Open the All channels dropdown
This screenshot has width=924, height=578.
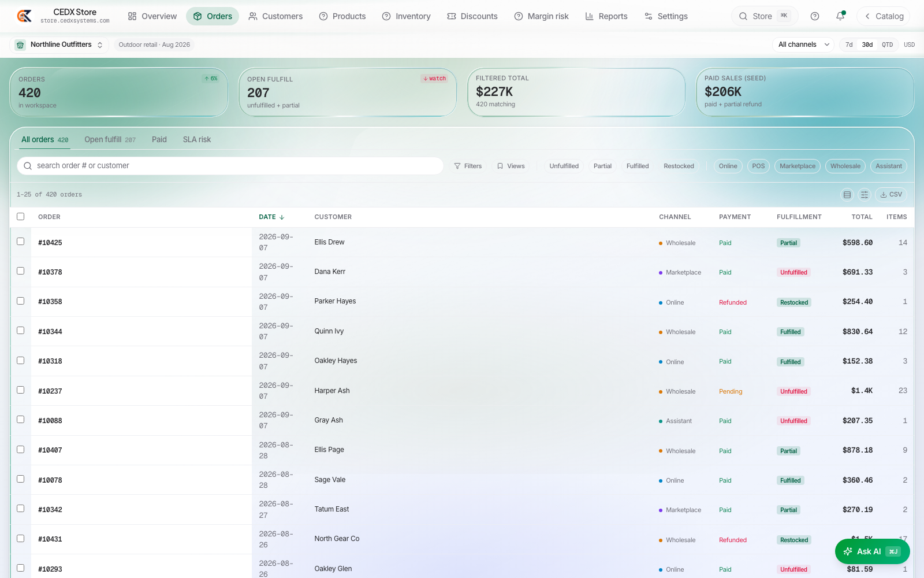click(x=803, y=45)
